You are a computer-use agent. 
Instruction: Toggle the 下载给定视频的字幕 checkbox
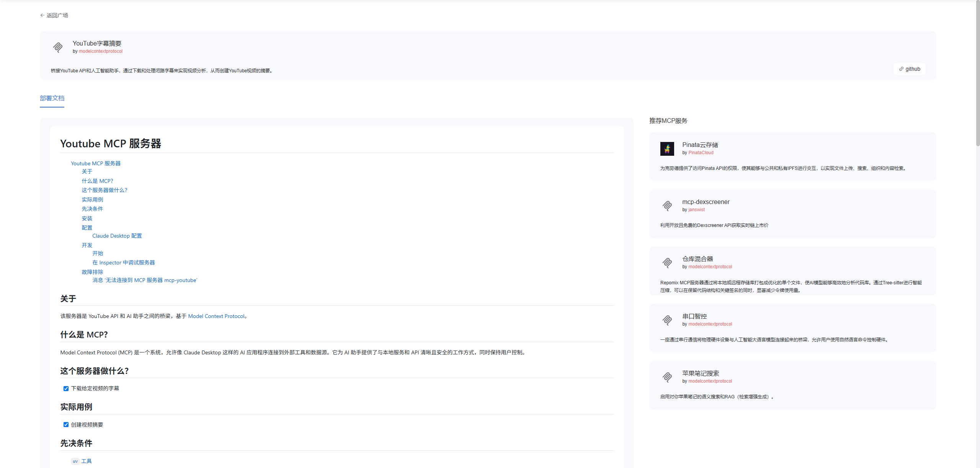pyautogui.click(x=66, y=388)
